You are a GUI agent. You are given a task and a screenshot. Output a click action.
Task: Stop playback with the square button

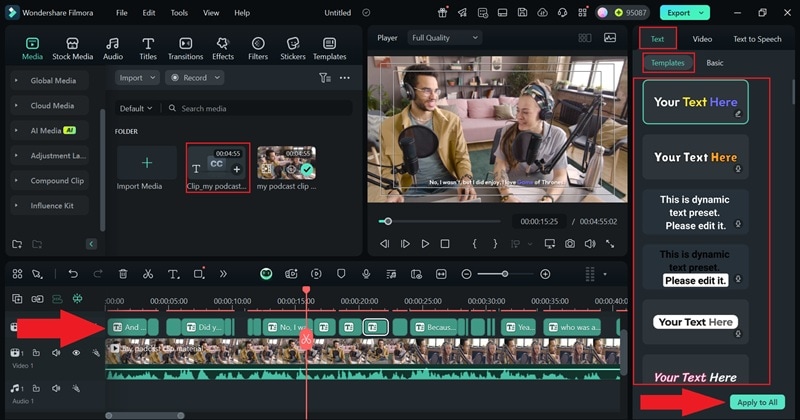tap(445, 244)
